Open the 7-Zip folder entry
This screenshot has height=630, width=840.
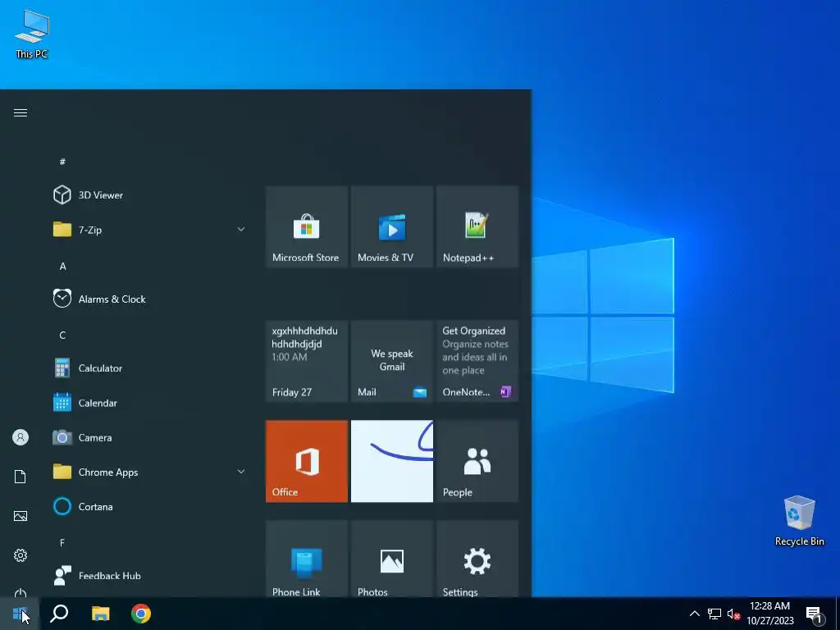point(148,230)
